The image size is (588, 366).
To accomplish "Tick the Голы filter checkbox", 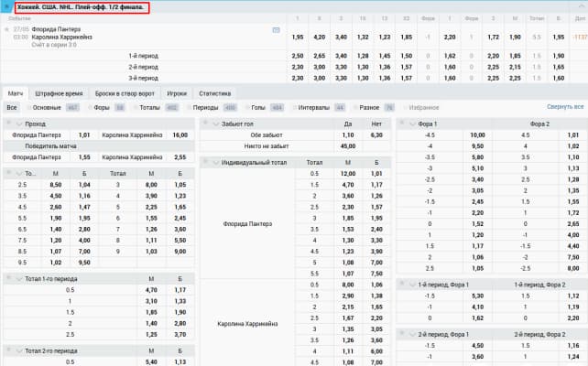I will click(x=247, y=108).
